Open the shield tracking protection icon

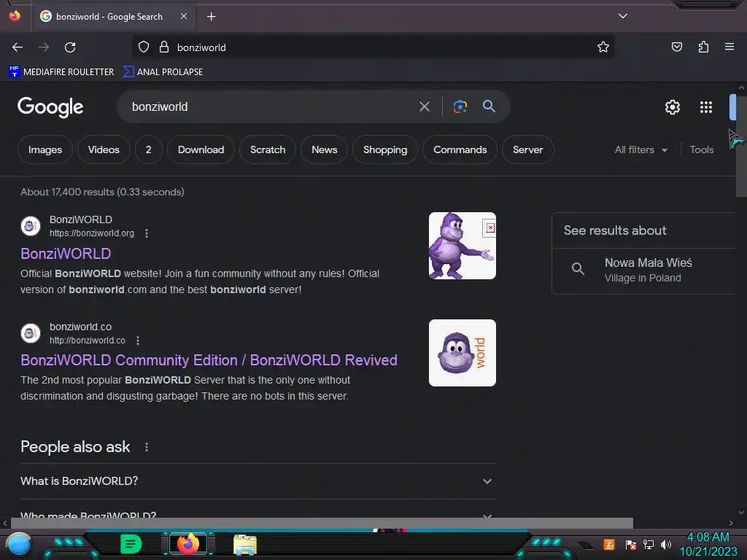(144, 47)
